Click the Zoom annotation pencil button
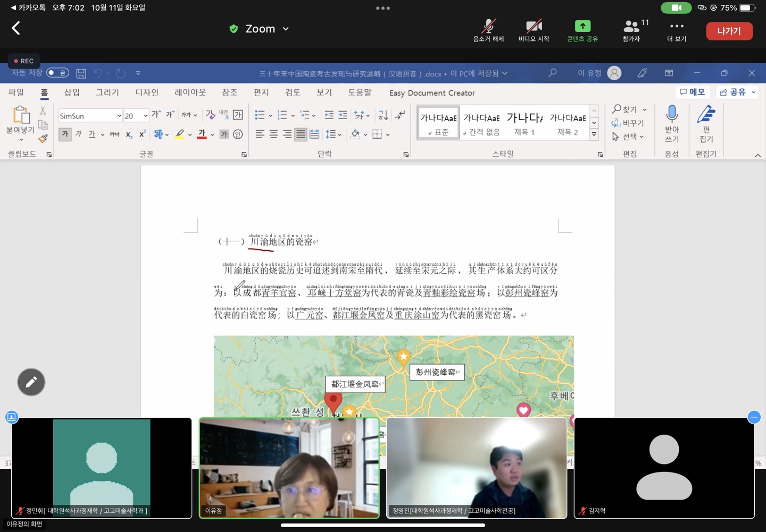Viewport: 766px width, 532px height. tap(31, 382)
